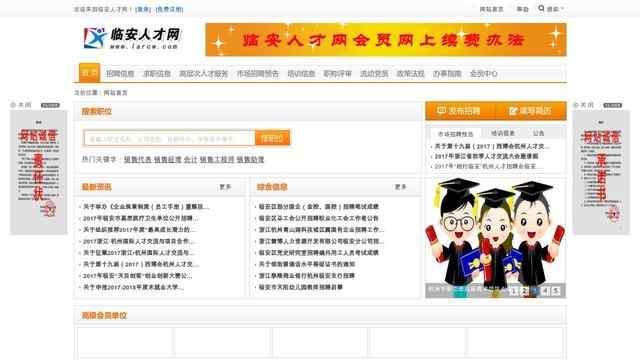Select slide 1 in graduates carousel

pyautogui.click(x=514, y=291)
